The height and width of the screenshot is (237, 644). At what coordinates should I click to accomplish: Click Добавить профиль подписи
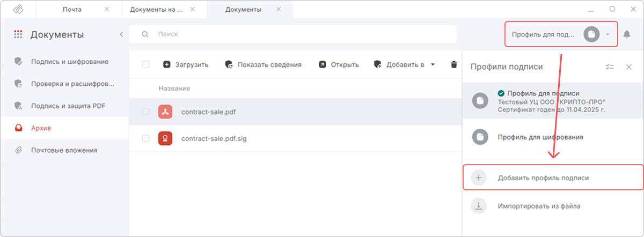(x=553, y=177)
